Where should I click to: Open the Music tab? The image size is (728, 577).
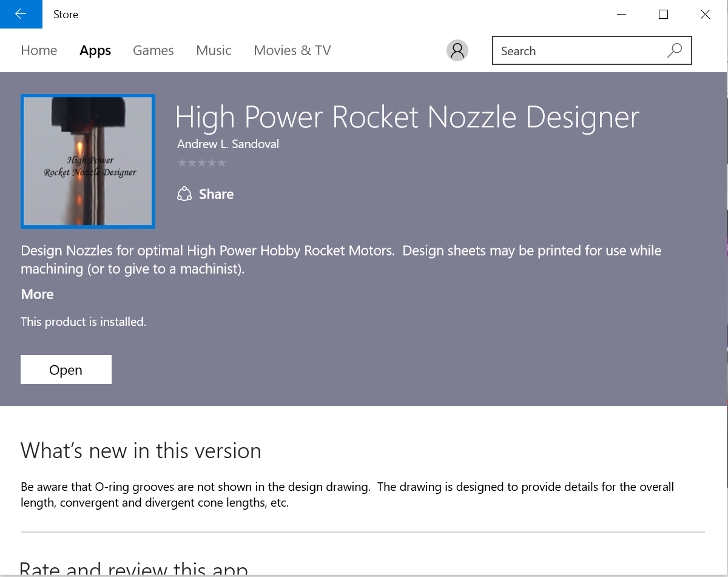click(x=214, y=50)
